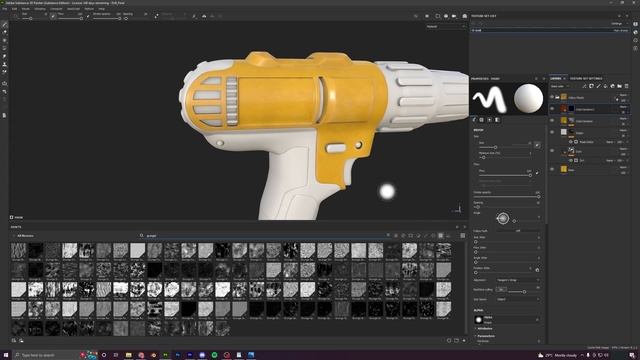Switch to Texture Set Settings tab

click(586, 78)
